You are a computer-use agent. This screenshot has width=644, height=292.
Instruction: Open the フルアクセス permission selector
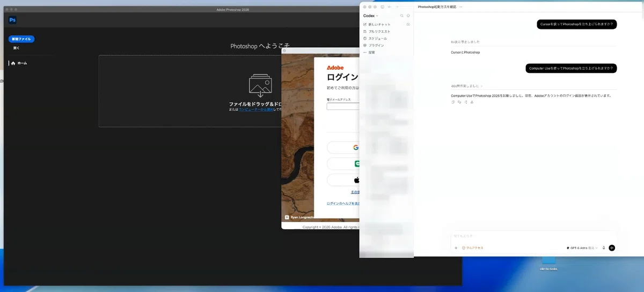tap(473, 248)
